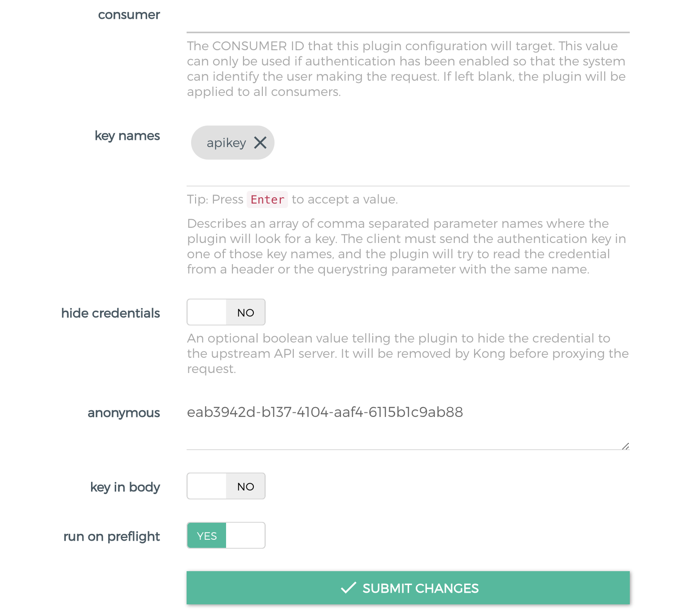Click the hide credentials label
Screen dimensions: 680x616
coord(110,313)
